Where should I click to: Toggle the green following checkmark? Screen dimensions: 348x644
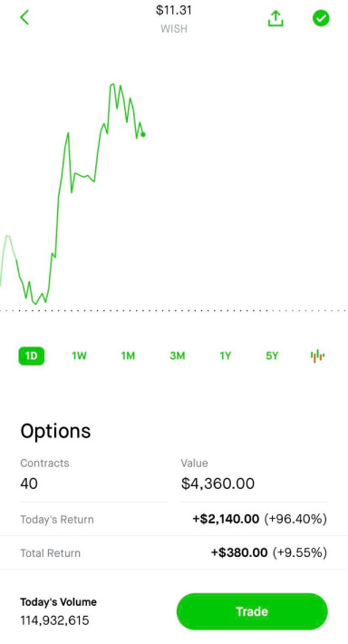[321, 18]
